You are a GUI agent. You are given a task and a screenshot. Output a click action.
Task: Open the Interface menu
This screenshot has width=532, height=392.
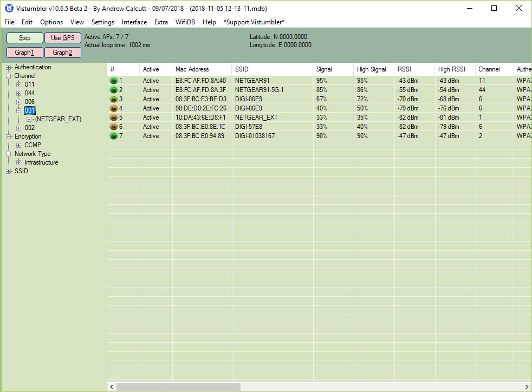134,22
